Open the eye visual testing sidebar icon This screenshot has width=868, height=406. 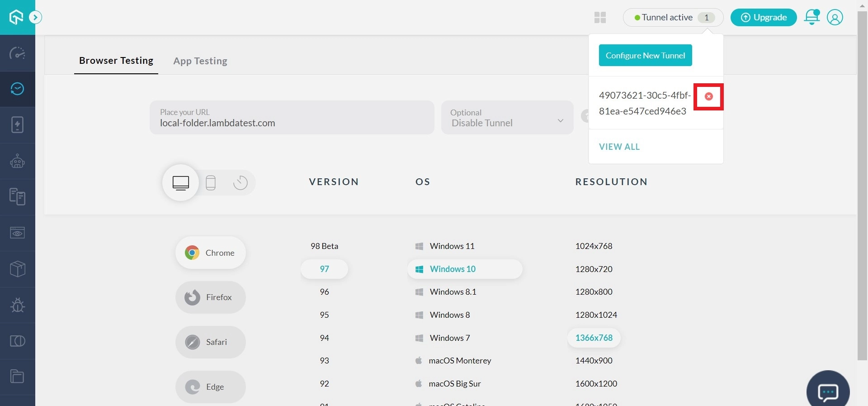[x=17, y=233]
